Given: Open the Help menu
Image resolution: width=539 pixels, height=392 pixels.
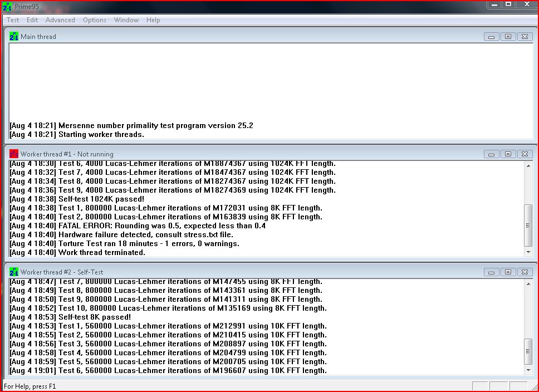Looking at the screenshot, I should (153, 20).
